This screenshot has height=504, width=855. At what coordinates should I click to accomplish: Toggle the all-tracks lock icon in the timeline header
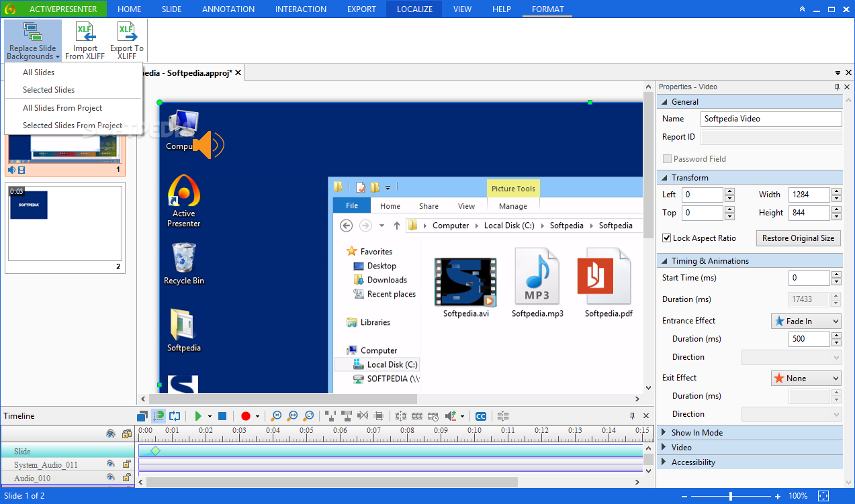[127, 434]
